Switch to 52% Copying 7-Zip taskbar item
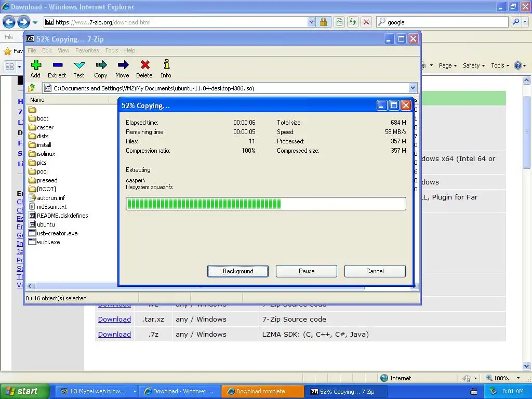The height and width of the screenshot is (399, 532). click(345, 392)
